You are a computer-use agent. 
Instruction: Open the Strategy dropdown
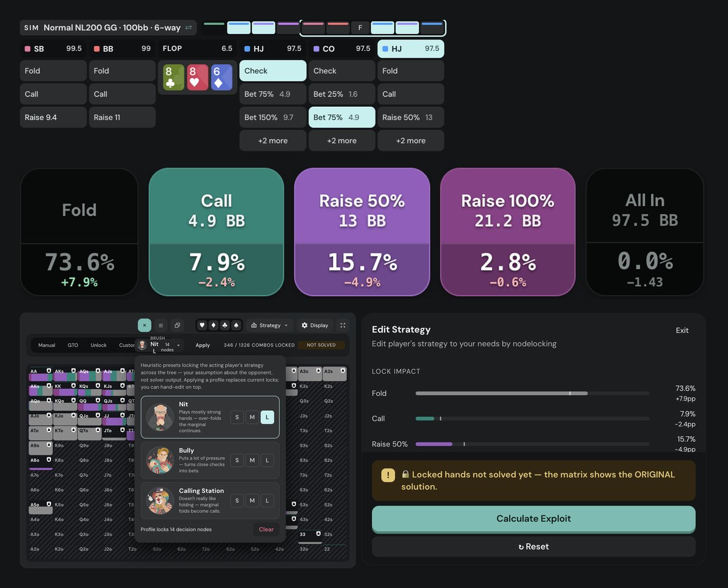point(270,325)
